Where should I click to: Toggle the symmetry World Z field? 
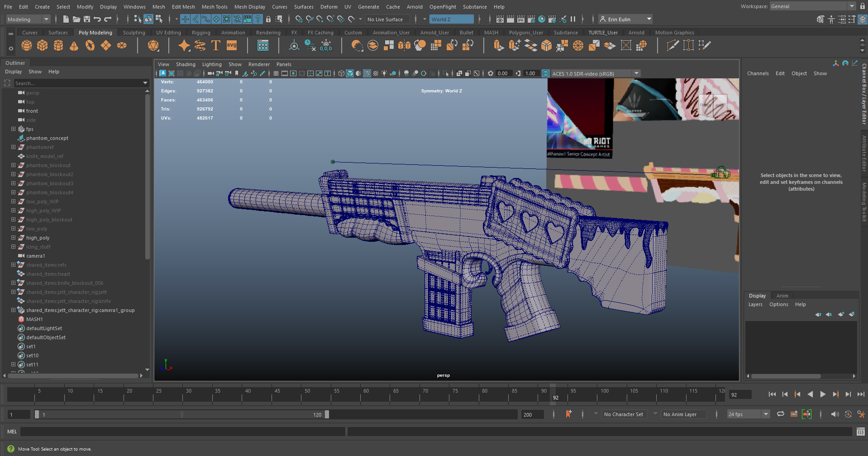click(451, 19)
